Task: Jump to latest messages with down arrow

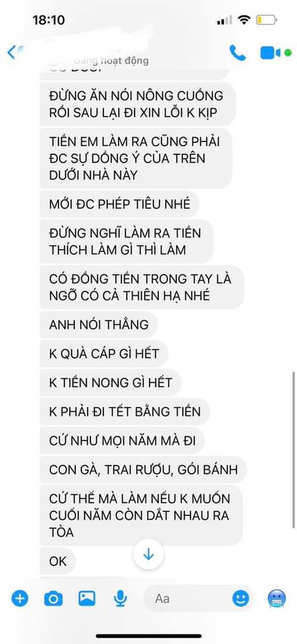Action: (148, 554)
